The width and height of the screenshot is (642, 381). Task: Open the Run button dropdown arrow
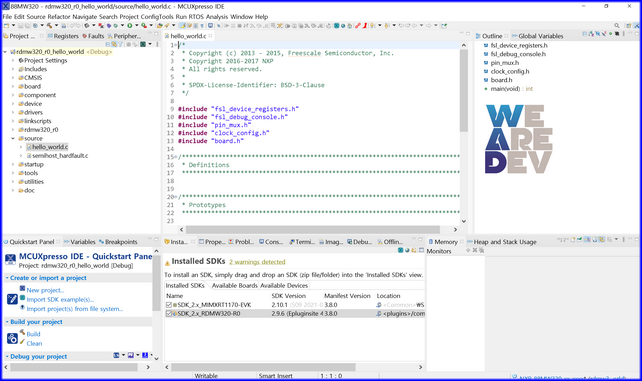[136, 25]
